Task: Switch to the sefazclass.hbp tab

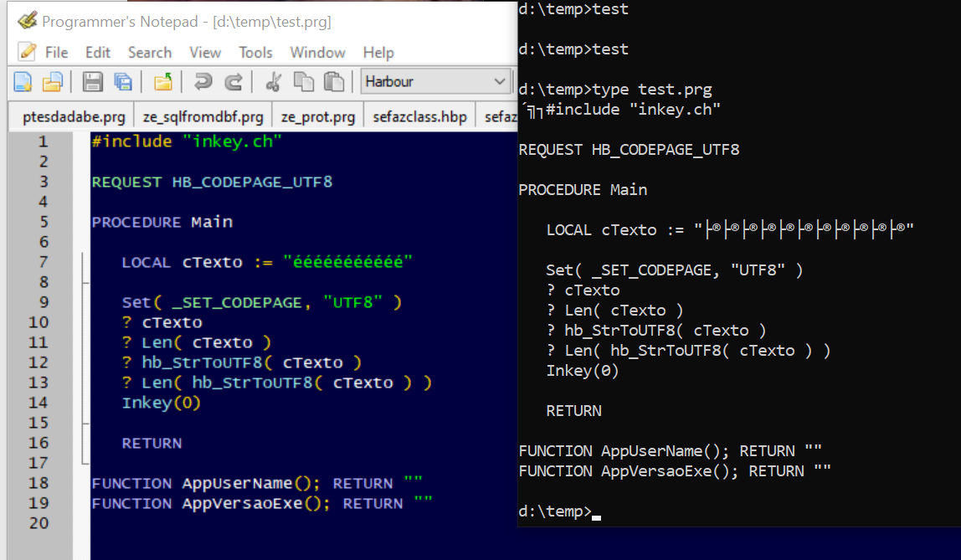Action: (420, 116)
